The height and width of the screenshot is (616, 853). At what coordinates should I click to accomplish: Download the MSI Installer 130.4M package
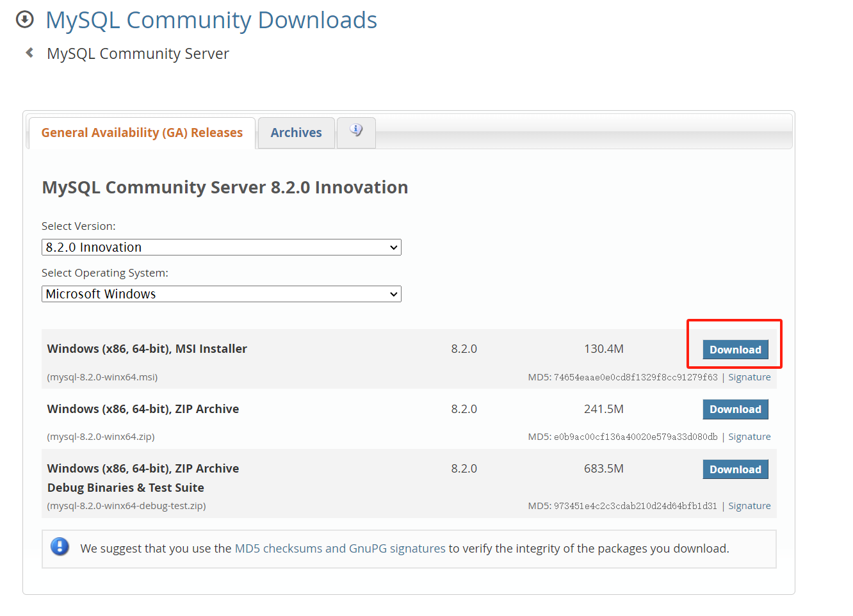coord(735,350)
